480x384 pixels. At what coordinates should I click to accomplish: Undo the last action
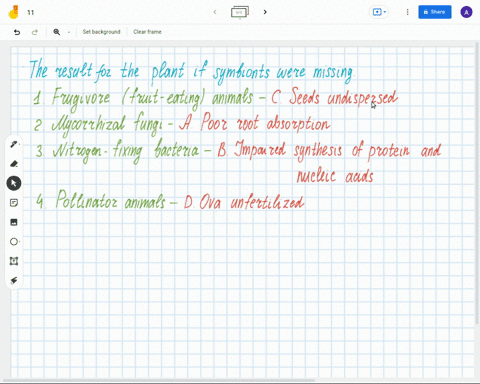(x=17, y=32)
